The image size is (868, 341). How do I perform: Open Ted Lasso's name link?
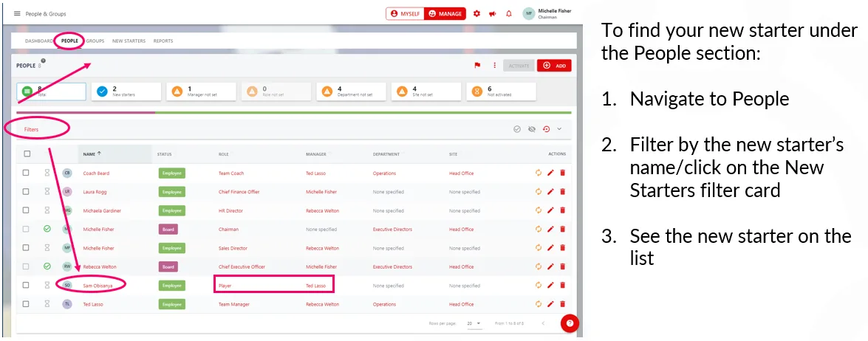[x=93, y=305]
